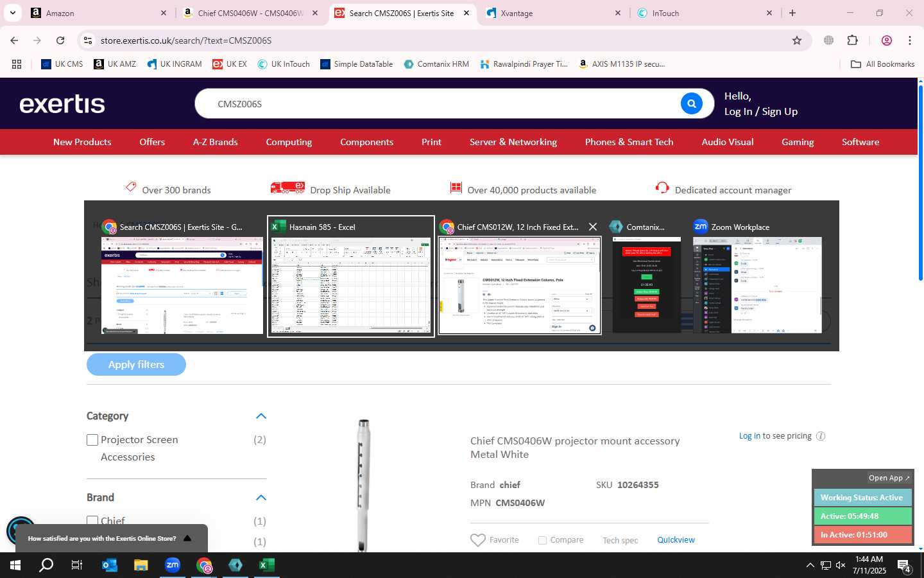
Task: Open new tab with plus icon
Action: coord(792,13)
